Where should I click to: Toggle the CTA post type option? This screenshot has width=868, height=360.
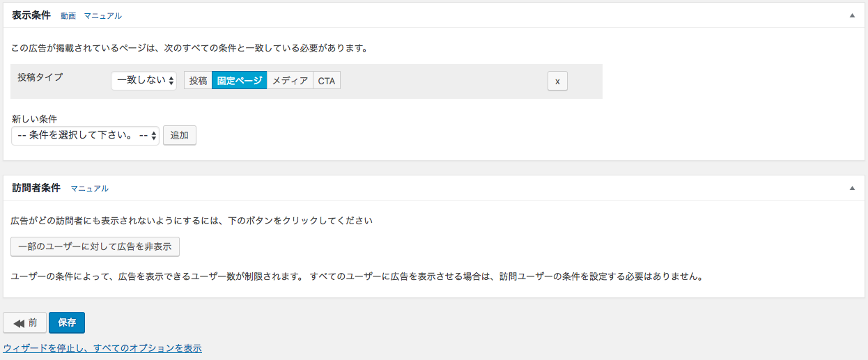[x=327, y=81]
